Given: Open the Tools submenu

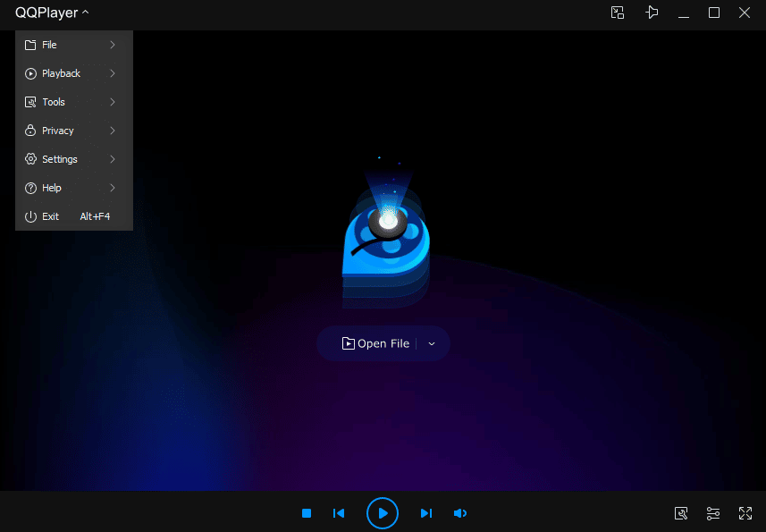Looking at the screenshot, I should click(74, 102).
